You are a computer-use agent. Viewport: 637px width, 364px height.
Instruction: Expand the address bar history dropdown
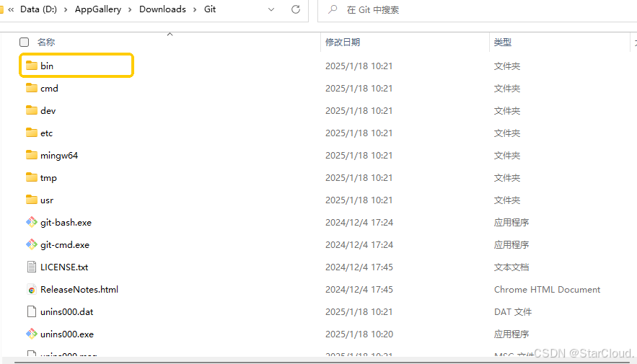point(271,9)
